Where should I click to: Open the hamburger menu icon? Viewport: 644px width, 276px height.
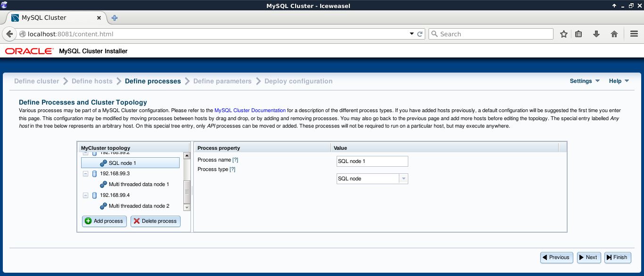tap(634, 34)
